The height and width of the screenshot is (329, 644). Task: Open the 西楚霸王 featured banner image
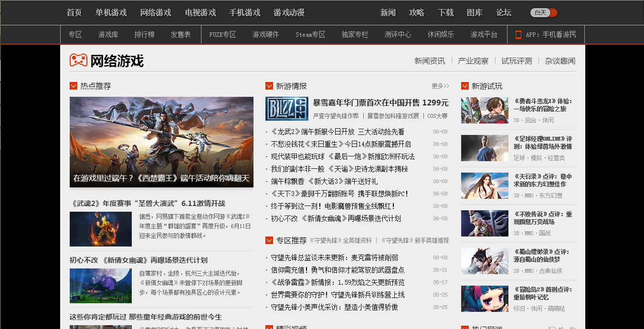click(161, 142)
